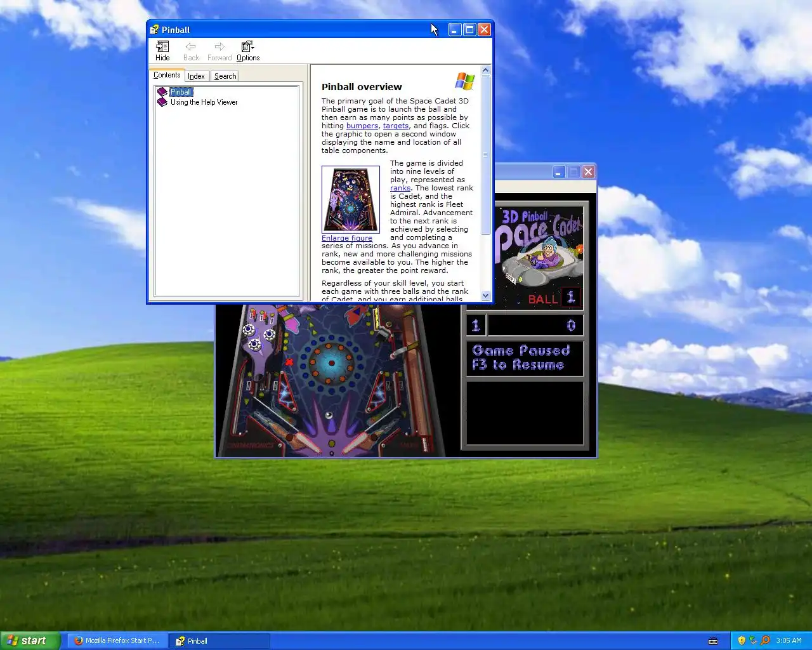This screenshot has width=812, height=650.
Task: Click the left flipper on the pinball table
Action: tap(303, 441)
